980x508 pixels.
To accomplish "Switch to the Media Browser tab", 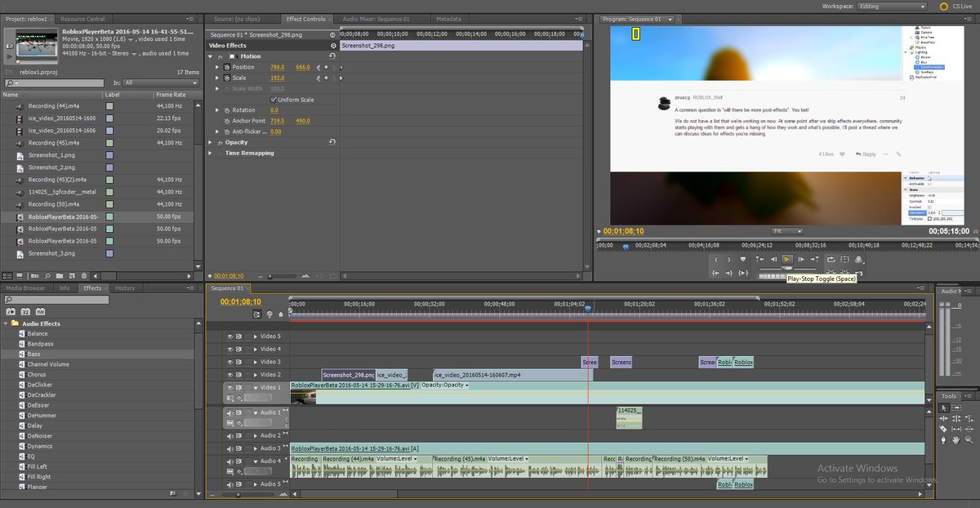I will (x=25, y=288).
